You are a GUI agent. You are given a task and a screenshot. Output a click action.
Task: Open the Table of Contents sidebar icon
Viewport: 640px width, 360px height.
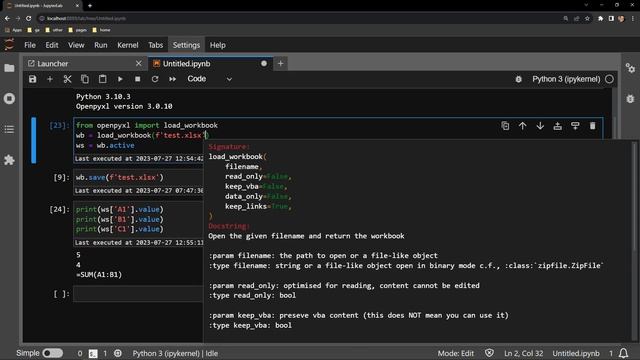(x=9, y=129)
